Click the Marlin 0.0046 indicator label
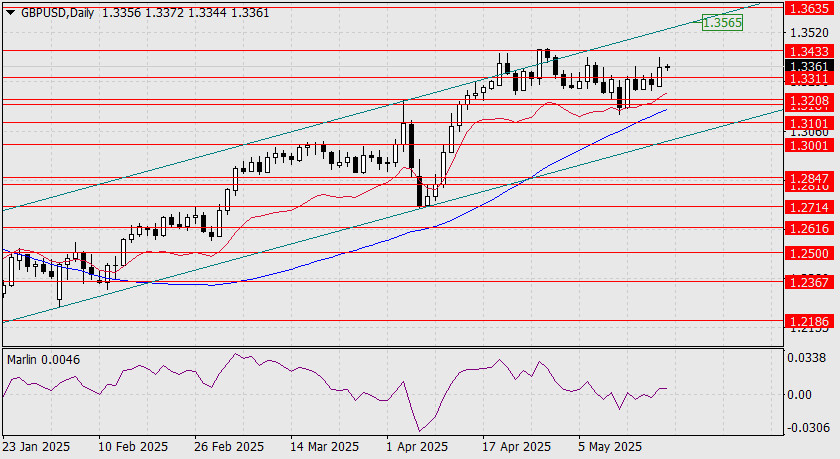Viewport: 840px width, 459px height. (x=43, y=359)
